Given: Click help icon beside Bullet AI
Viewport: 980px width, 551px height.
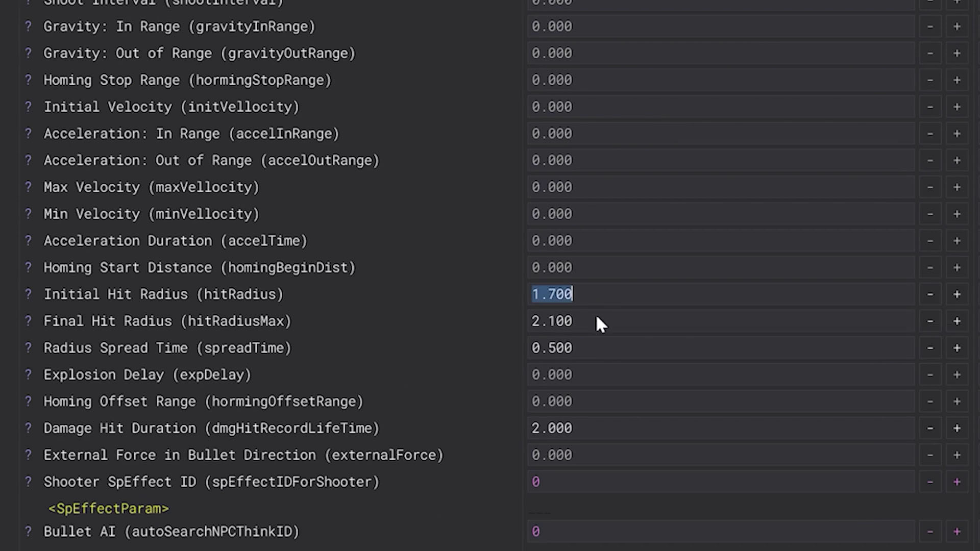Looking at the screenshot, I should [x=29, y=532].
